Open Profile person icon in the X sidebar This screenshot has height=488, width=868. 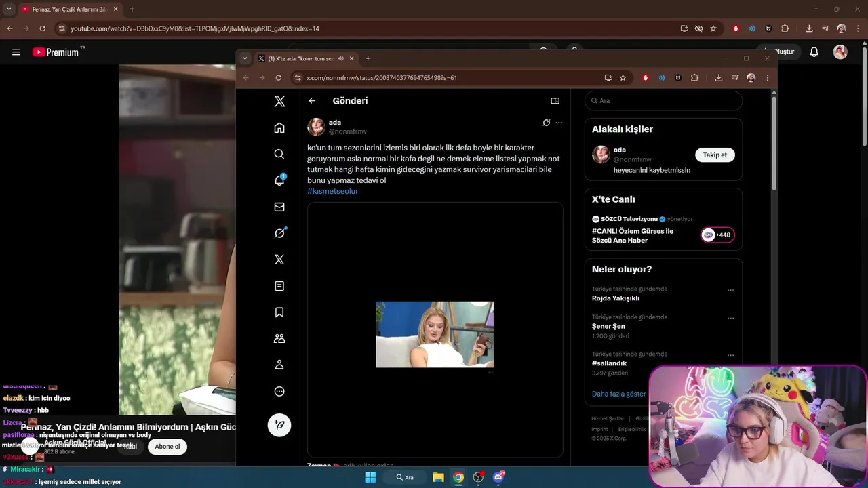pos(279,365)
